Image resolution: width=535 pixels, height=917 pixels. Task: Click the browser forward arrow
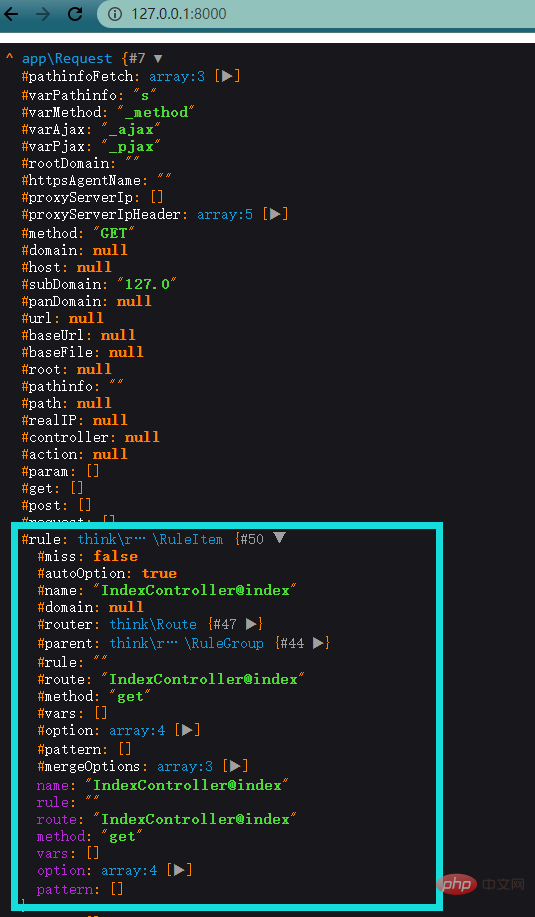click(43, 13)
